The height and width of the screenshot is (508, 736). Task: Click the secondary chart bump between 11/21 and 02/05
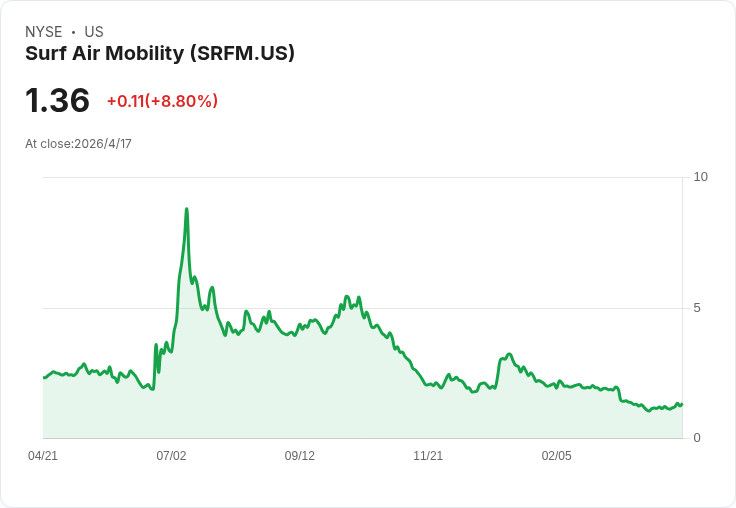(x=508, y=356)
